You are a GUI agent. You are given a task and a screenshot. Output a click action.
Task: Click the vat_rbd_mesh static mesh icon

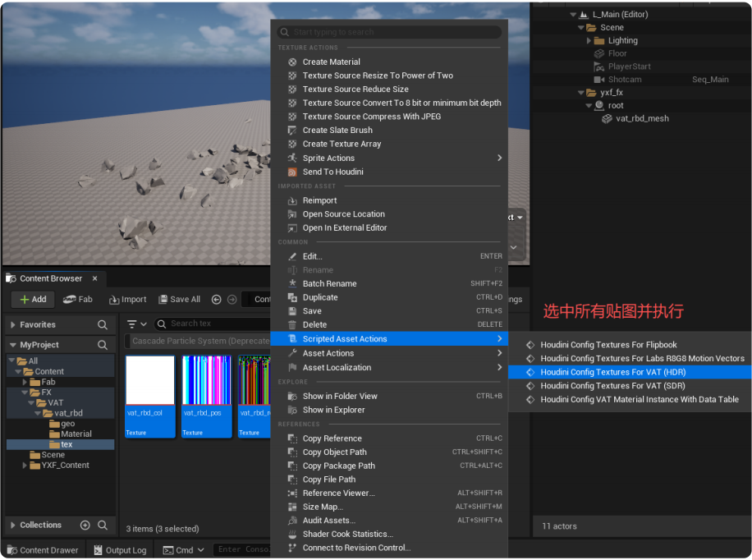point(607,118)
